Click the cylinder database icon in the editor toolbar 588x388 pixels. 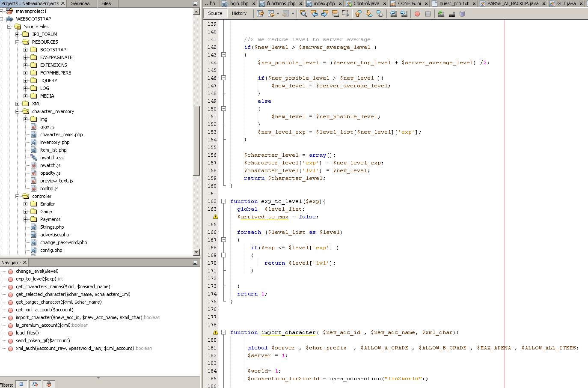(462, 14)
